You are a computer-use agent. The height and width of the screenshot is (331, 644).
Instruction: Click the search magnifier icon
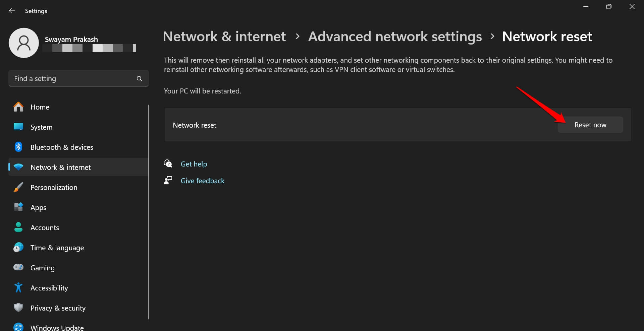tap(140, 79)
